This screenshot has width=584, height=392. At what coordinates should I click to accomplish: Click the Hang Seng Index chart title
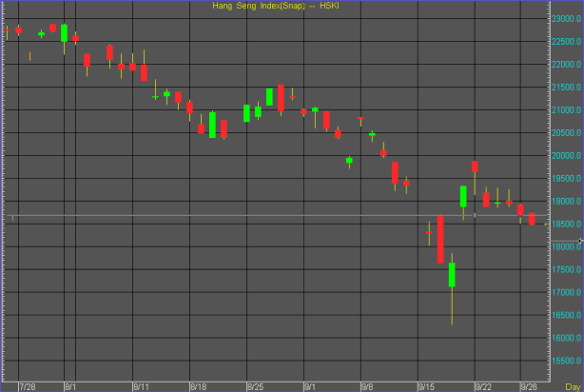pyautogui.click(x=276, y=6)
